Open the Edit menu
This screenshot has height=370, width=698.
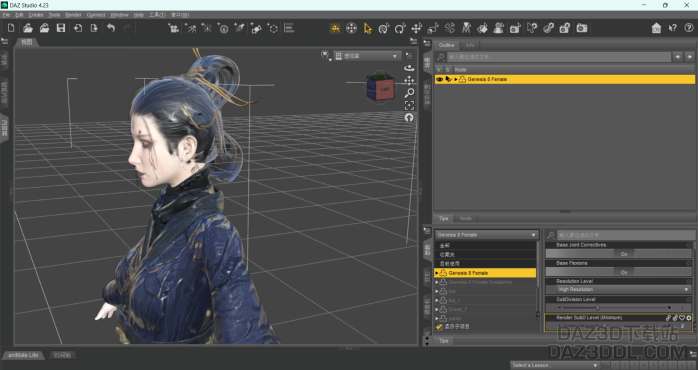(x=19, y=15)
